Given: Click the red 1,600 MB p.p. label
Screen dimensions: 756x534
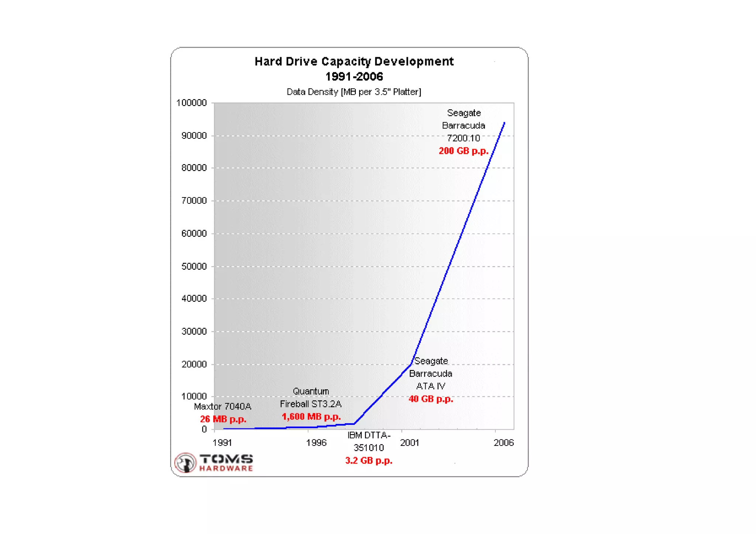Looking at the screenshot, I should pyautogui.click(x=311, y=417).
